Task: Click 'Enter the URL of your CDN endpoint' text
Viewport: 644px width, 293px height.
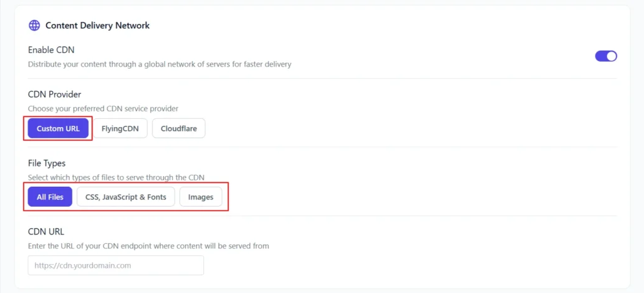Action: [x=148, y=246]
